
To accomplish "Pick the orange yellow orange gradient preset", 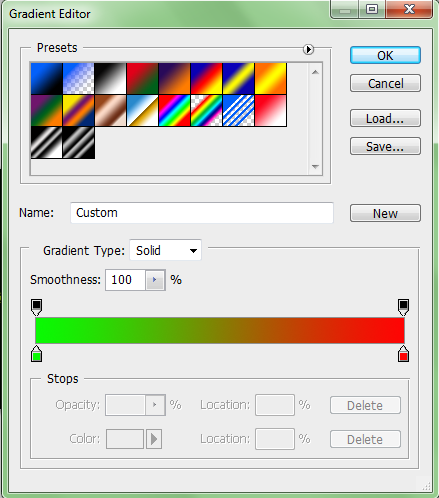I will pyautogui.click(x=270, y=79).
